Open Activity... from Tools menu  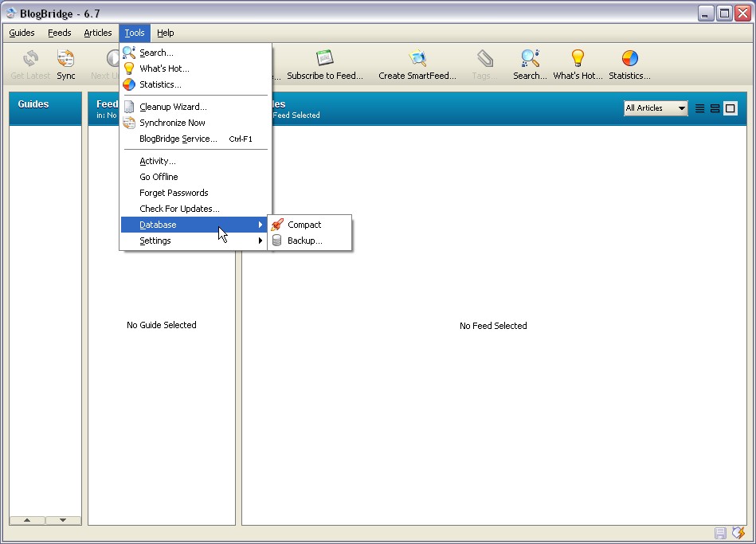tap(196, 161)
